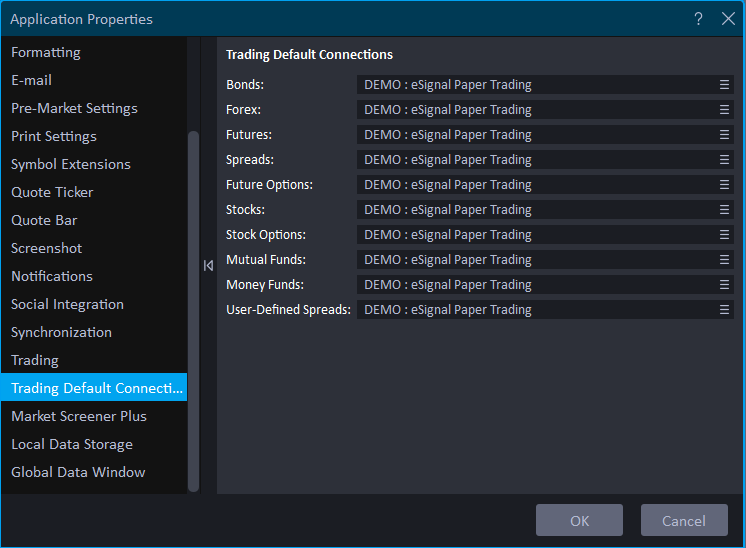Expand the Stocks connection dropdown

(545, 210)
